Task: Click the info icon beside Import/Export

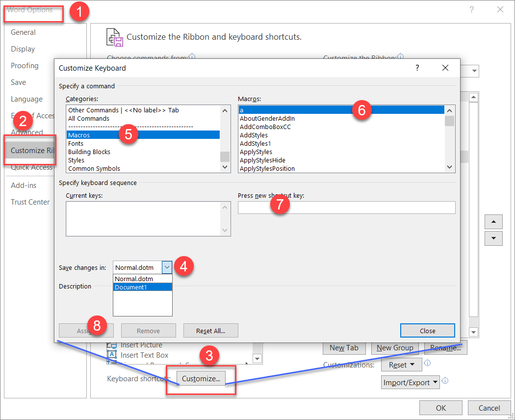Action: click(x=445, y=381)
